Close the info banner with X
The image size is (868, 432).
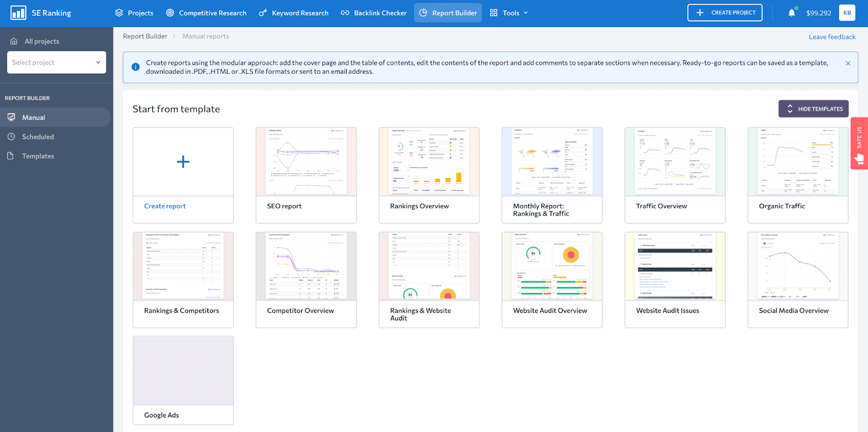coord(848,63)
